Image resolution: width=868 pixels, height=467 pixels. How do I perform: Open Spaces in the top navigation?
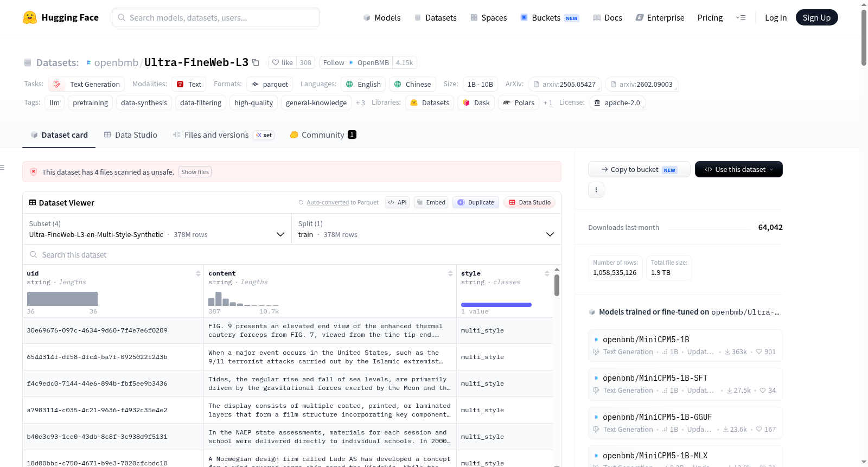[488, 17]
